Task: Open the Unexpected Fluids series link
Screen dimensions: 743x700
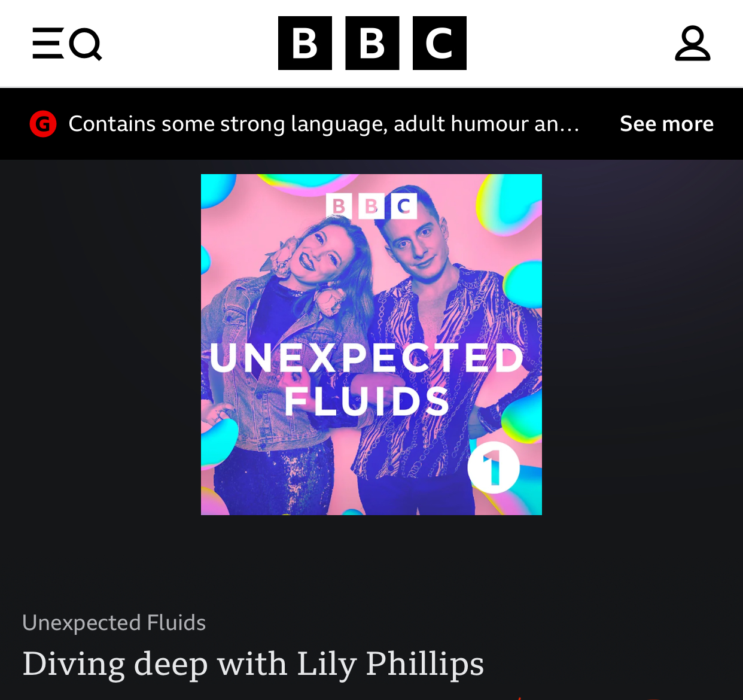Action: [x=114, y=623]
